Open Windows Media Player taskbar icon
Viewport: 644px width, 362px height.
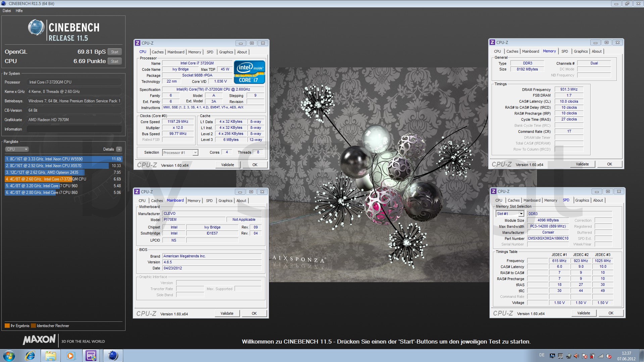71,356
